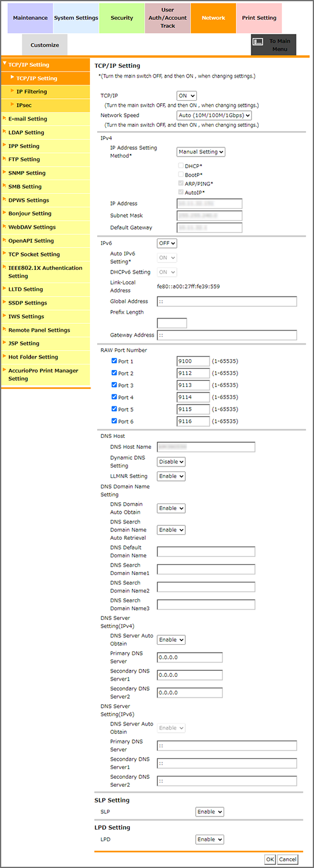Switch to the Print Setting tab
The width and height of the screenshot is (314, 868).
click(259, 18)
